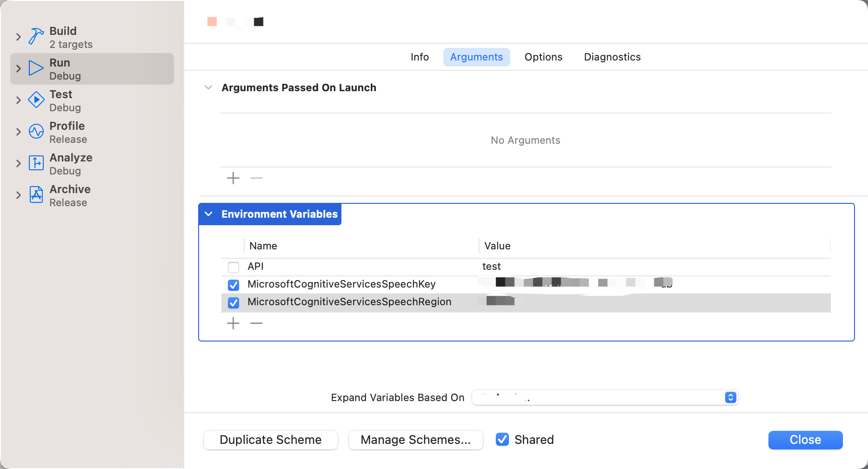
Task: Click the Analyze icon in sidebar
Action: [x=36, y=163]
